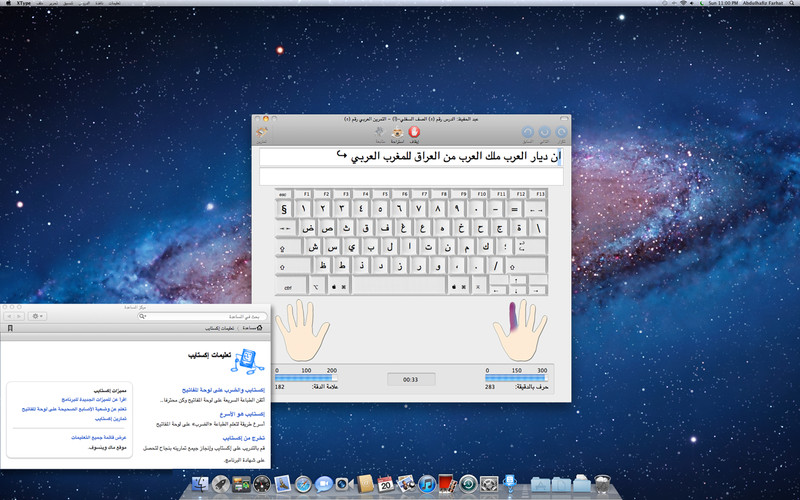This screenshot has width=800, height=500.
Task: Click the esc key on the virtual keyboard
Action: 283,194
